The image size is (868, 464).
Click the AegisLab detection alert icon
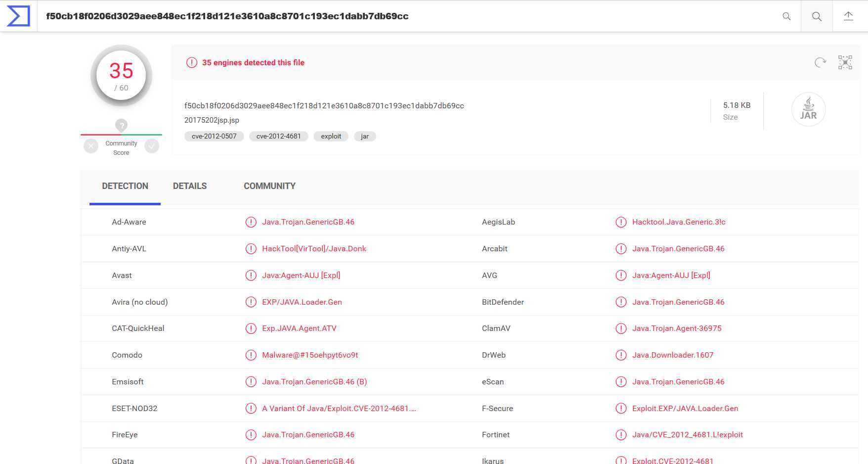(621, 222)
